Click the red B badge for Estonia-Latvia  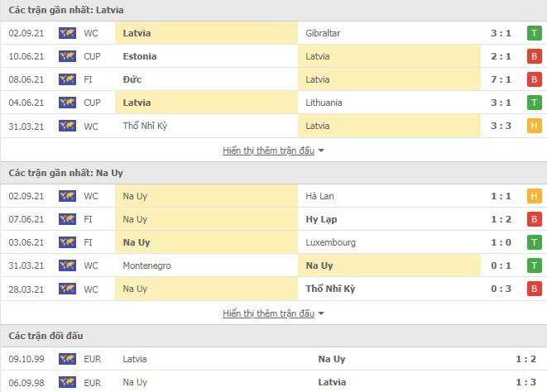tap(534, 56)
